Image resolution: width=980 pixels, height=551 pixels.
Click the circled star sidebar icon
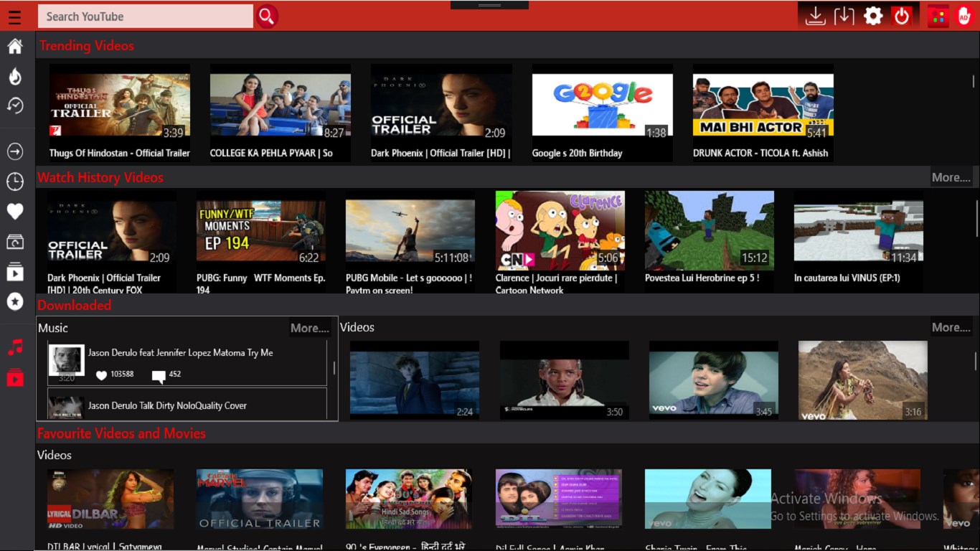[x=15, y=301]
